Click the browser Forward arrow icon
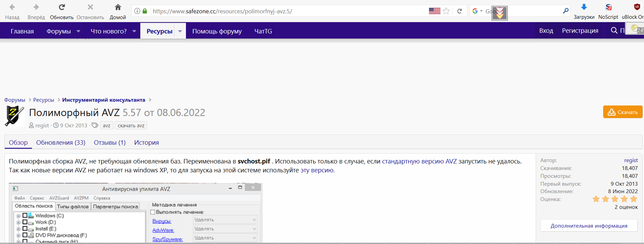 (x=36, y=7)
